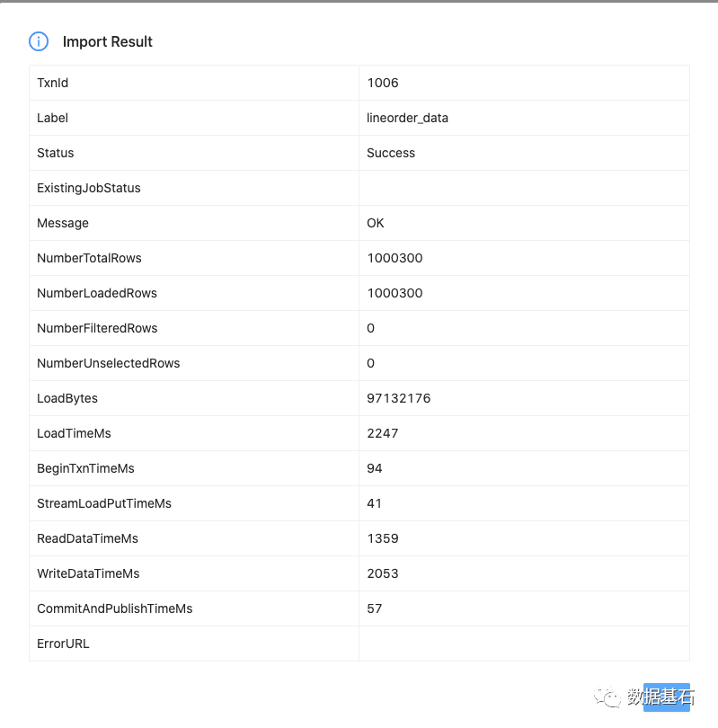Click the blue info icon beside Import Result
Viewport: 718px width, 728px height.
click(39, 41)
